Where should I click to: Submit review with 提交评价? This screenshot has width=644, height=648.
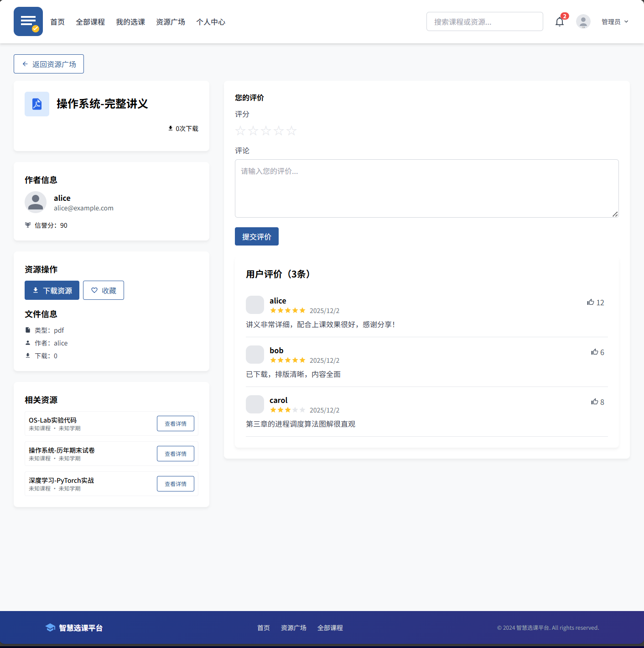(257, 236)
